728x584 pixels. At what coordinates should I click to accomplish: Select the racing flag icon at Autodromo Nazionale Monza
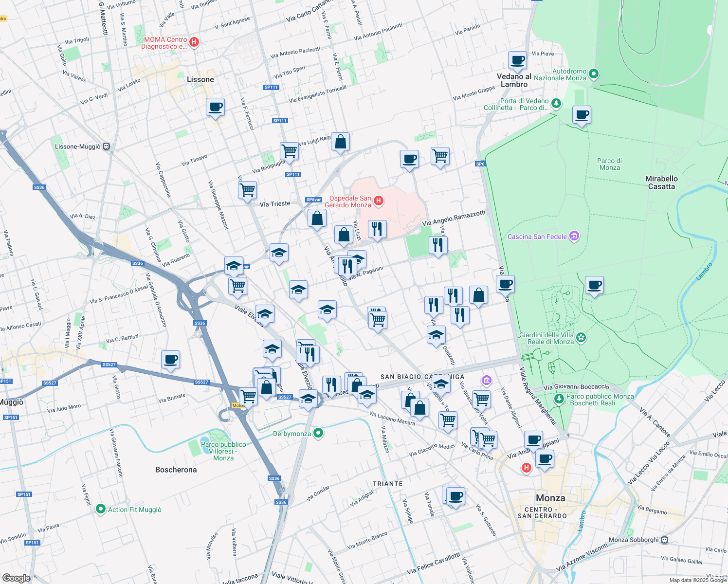pyautogui.click(x=593, y=73)
